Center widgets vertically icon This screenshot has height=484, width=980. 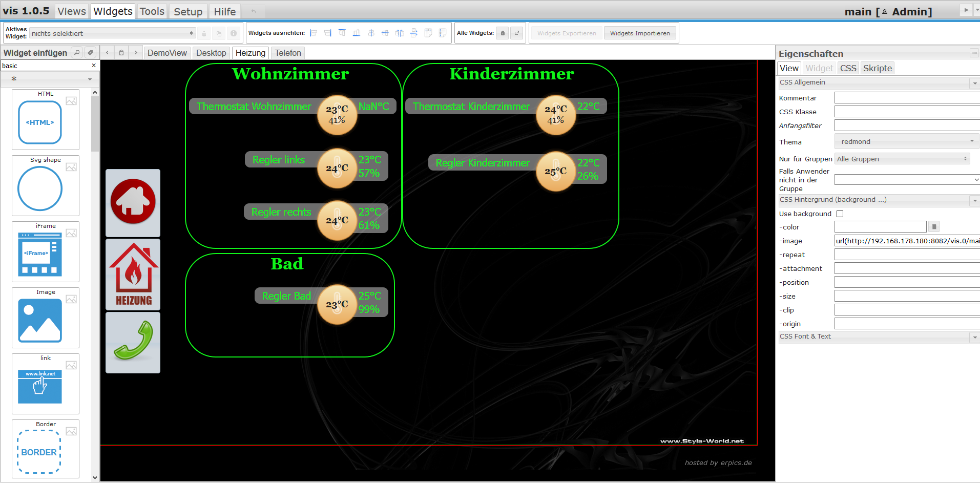(x=385, y=33)
